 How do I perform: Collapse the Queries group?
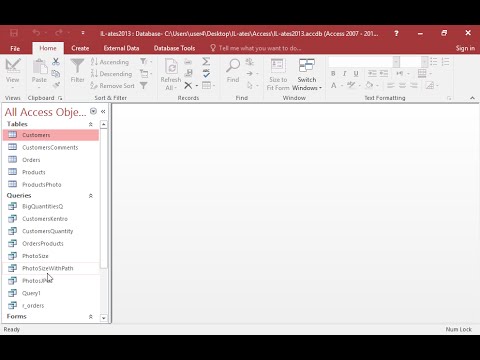coord(91,196)
